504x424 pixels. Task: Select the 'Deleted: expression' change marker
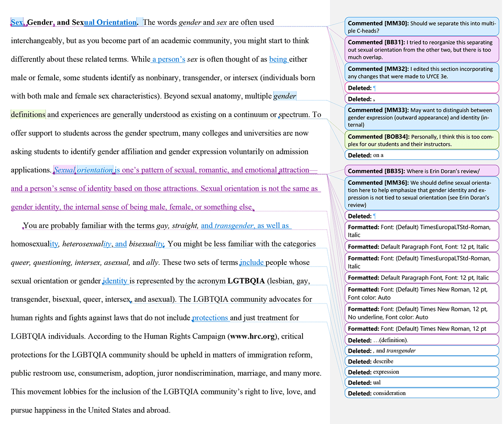click(x=421, y=372)
